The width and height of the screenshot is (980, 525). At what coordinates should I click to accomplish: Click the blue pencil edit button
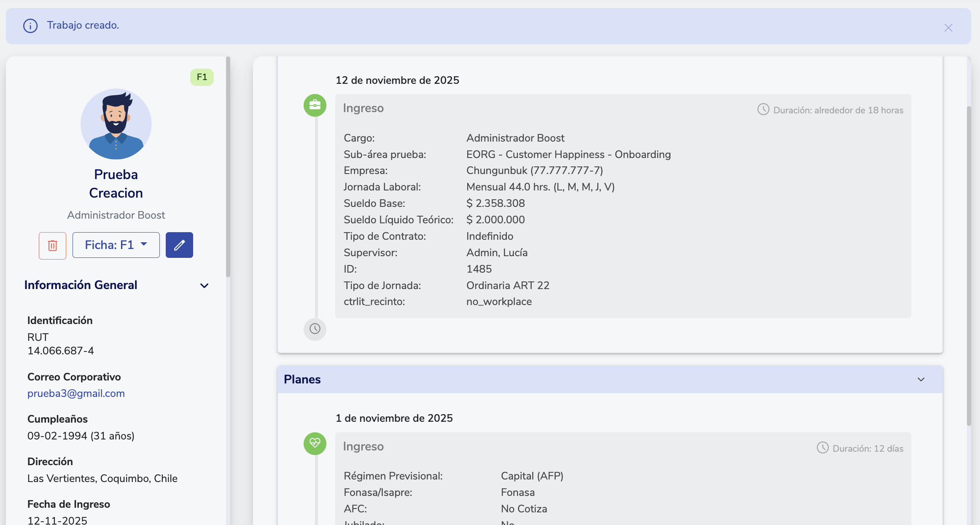(x=179, y=245)
